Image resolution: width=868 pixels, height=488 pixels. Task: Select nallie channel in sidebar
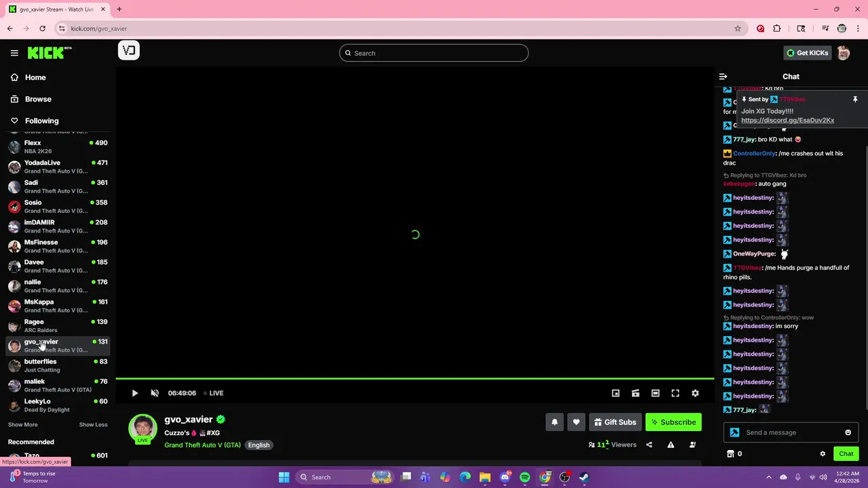58,286
